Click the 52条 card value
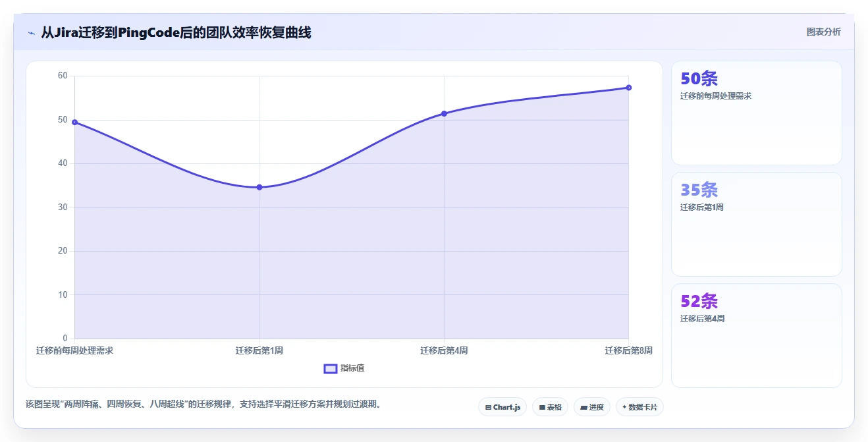The height and width of the screenshot is (442, 868). (699, 302)
